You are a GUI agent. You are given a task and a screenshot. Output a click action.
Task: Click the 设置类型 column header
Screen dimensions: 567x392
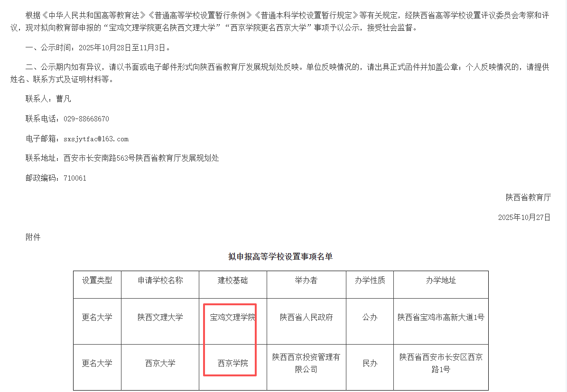(97, 280)
